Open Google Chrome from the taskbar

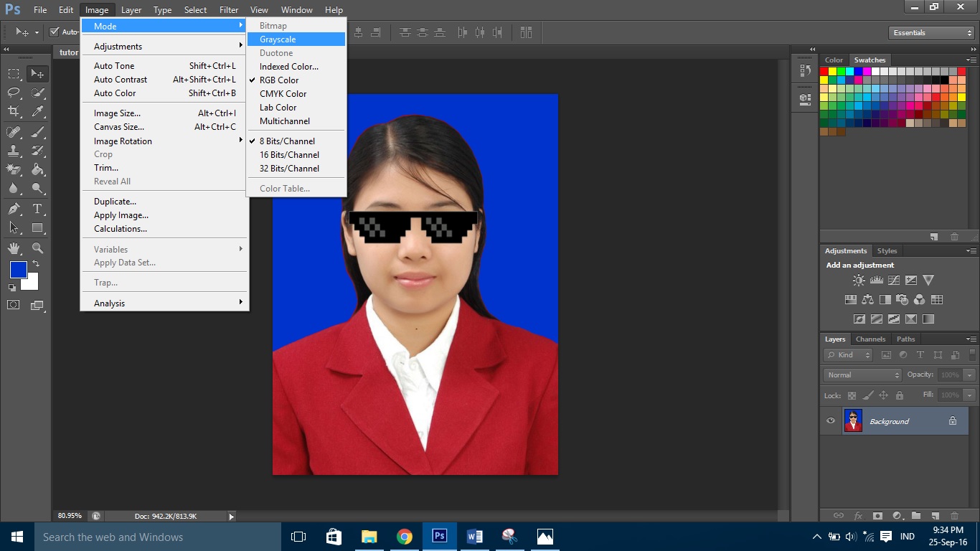tap(405, 537)
